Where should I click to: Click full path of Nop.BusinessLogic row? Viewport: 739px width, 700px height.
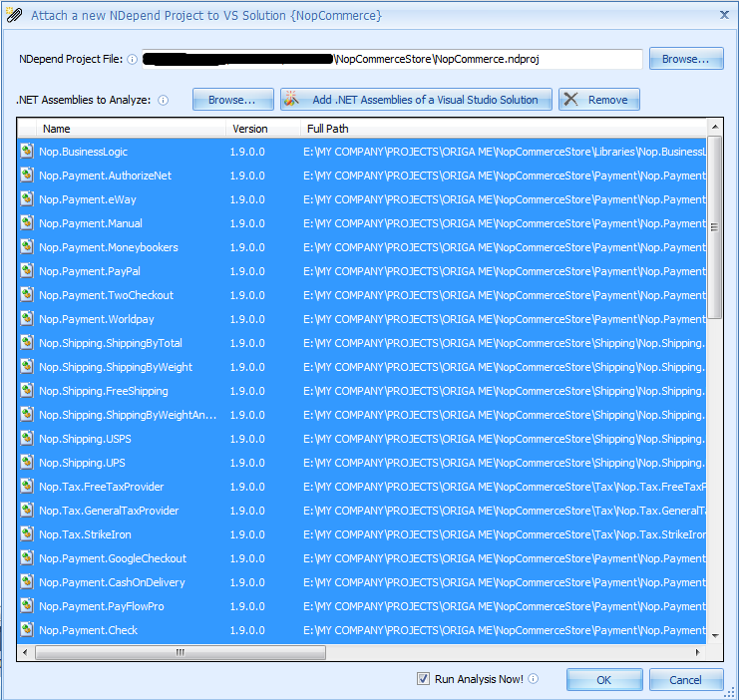point(505,152)
